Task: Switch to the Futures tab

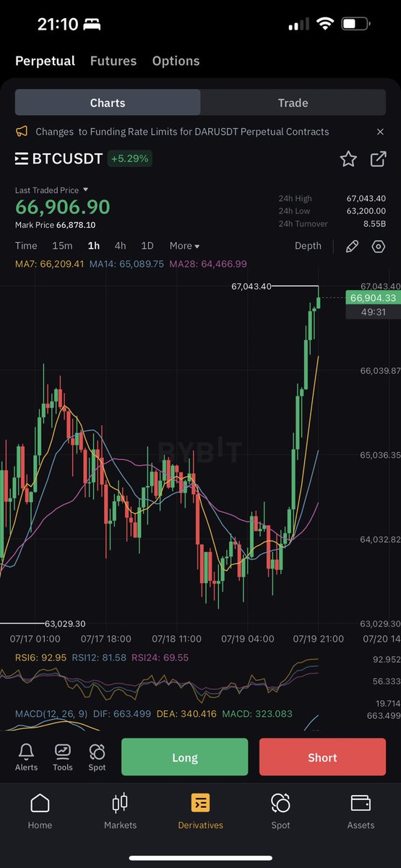Action: (x=113, y=61)
